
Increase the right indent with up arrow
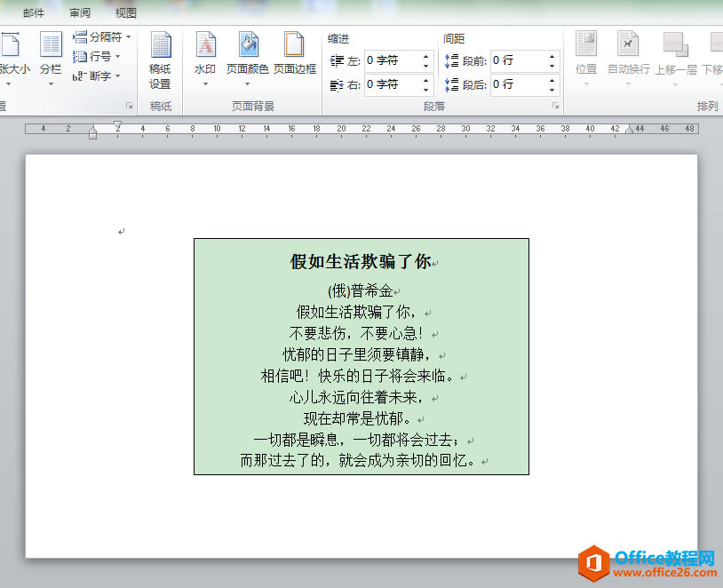(425, 80)
